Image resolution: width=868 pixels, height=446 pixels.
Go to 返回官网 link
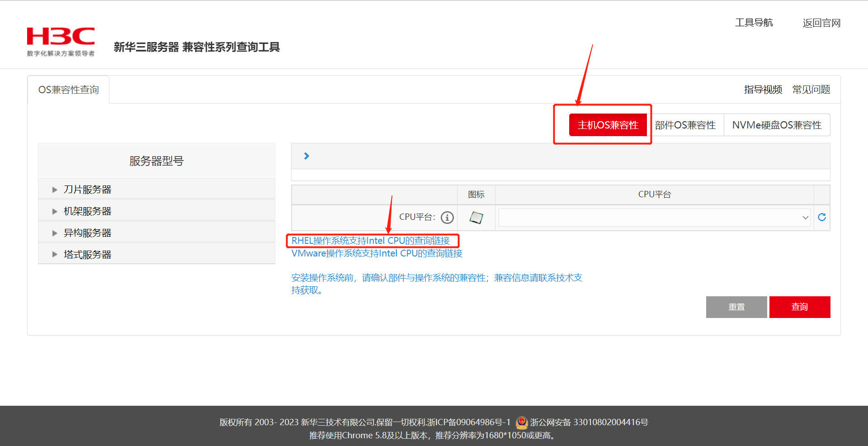pos(821,23)
